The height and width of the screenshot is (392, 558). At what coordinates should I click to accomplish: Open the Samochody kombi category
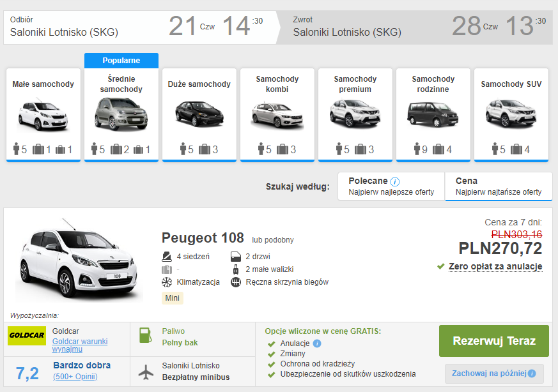click(x=277, y=115)
